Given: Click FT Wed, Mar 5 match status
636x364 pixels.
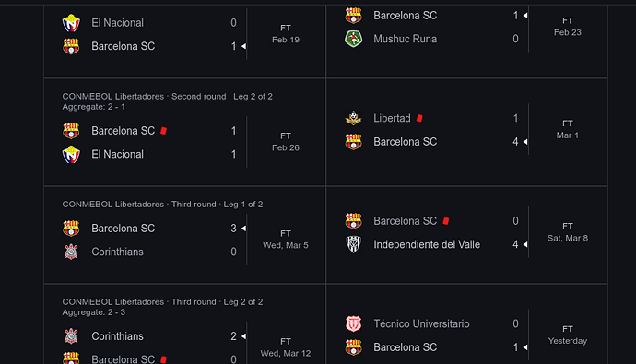Looking at the screenshot, I should click(x=286, y=240).
